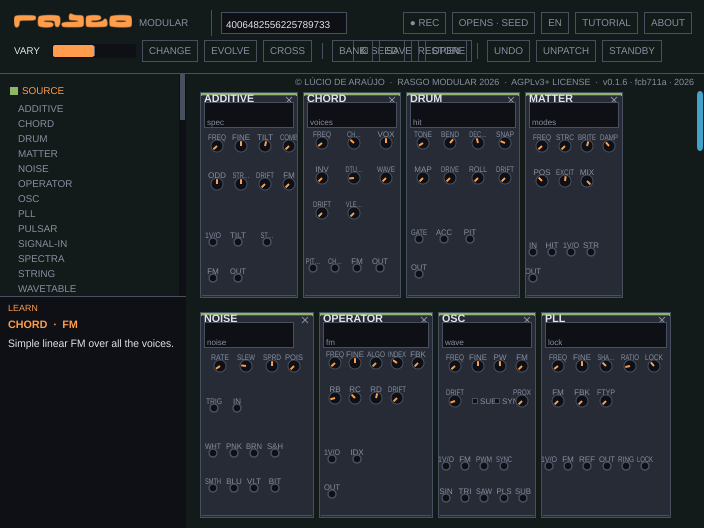Screen dimensions: 704x528
Task: Focus the seed number input field
Action: click(x=284, y=23)
